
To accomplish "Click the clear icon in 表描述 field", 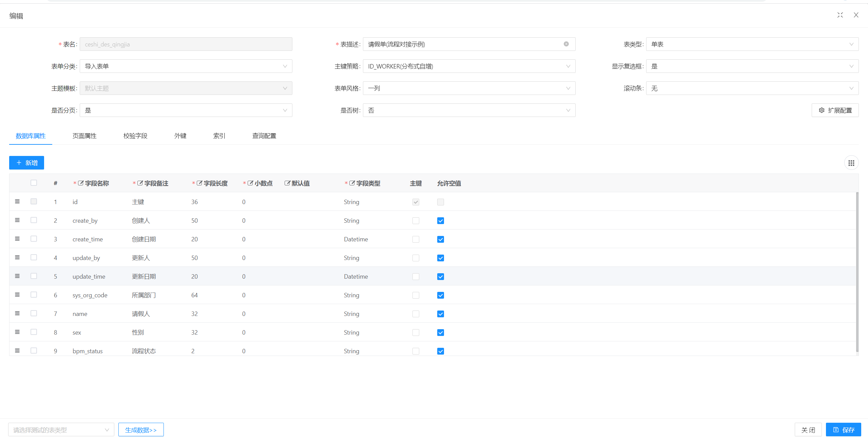I will point(566,44).
